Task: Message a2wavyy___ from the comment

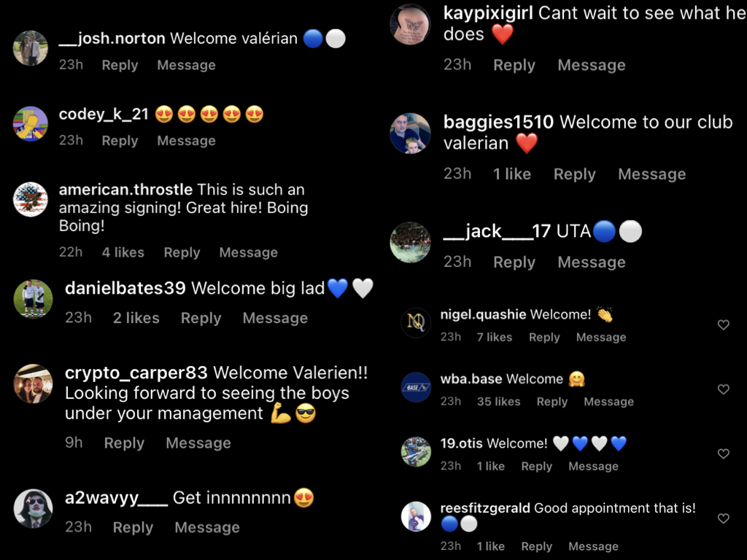Action: coord(206,527)
